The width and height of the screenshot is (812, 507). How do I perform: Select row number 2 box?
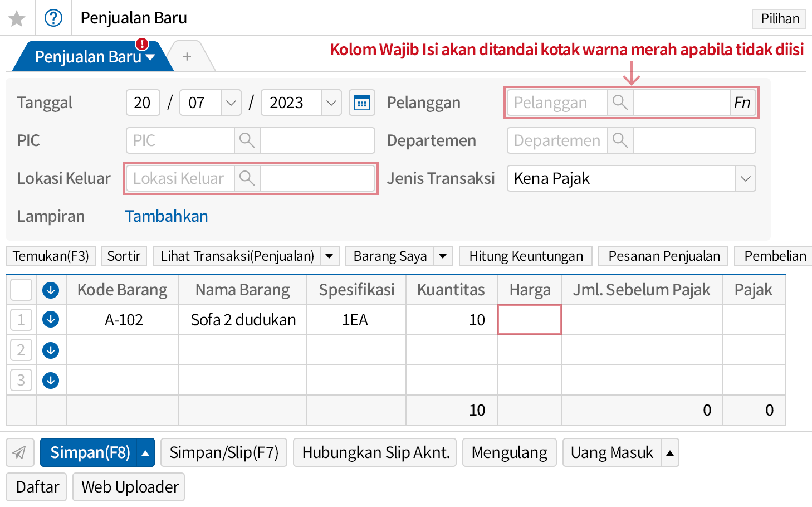[x=21, y=350]
